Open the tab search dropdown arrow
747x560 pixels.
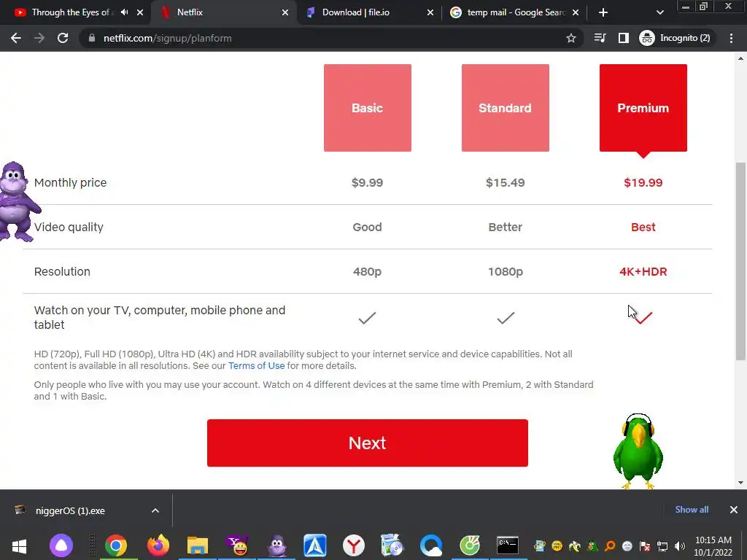pos(659,12)
